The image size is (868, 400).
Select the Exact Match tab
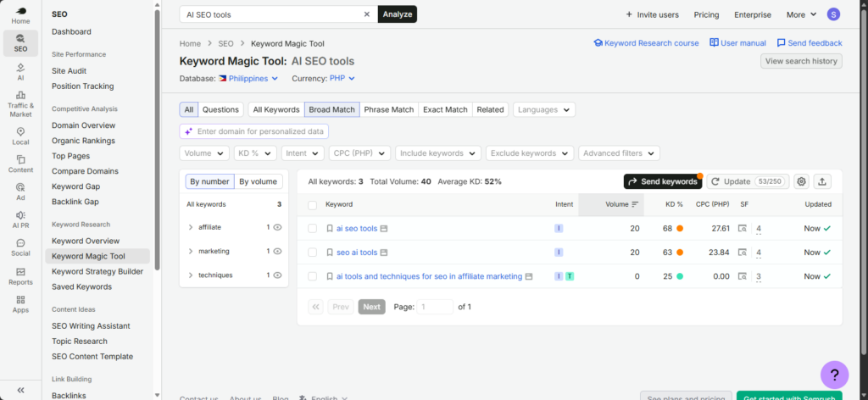pyautogui.click(x=446, y=109)
